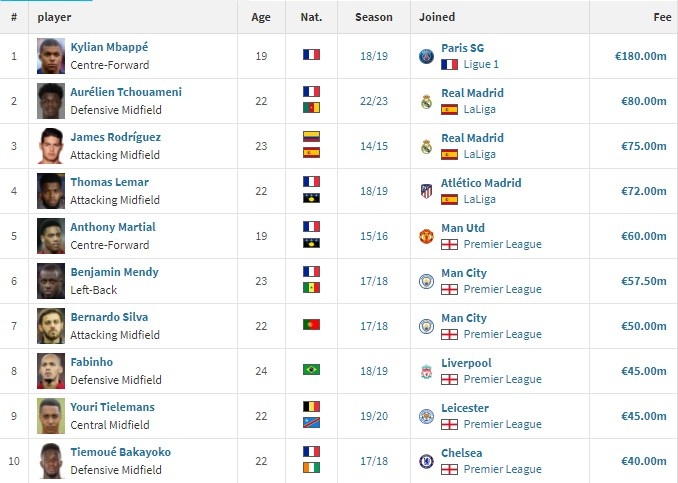
Task: Click the Atlético Madrid club crest
Action: 426,191
